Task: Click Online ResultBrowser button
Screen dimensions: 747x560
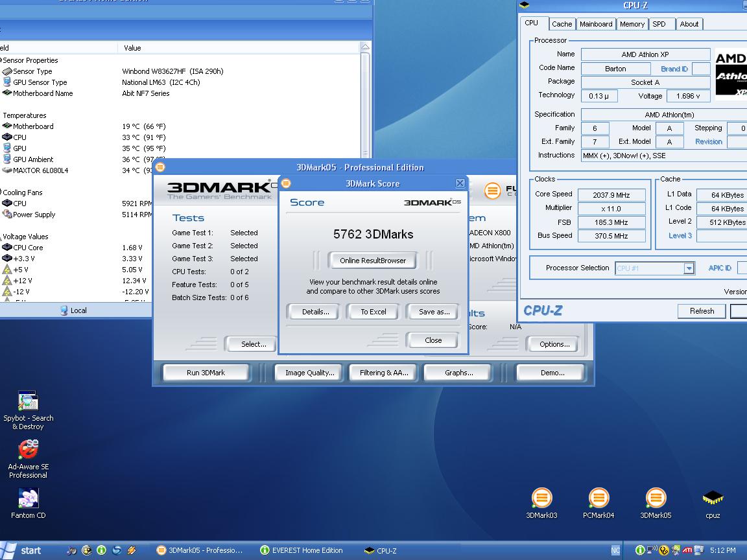Action: 373,261
